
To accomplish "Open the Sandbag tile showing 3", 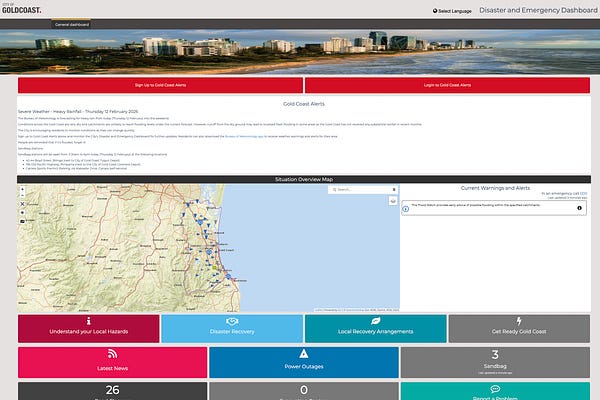I will [x=495, y=362].
